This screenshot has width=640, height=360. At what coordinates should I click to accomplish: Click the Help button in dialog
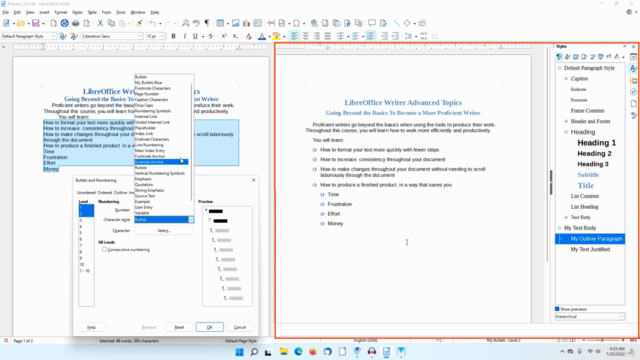(91, 327)
